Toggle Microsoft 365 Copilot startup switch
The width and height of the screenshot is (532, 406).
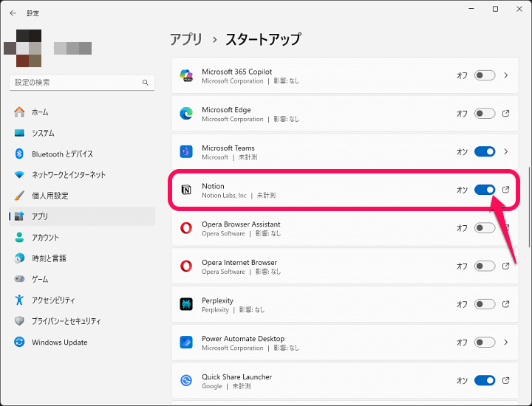point(485,75)
